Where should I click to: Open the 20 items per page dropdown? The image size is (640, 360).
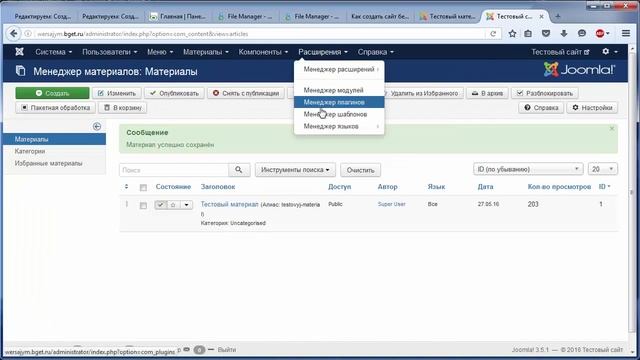pos(602,169)
